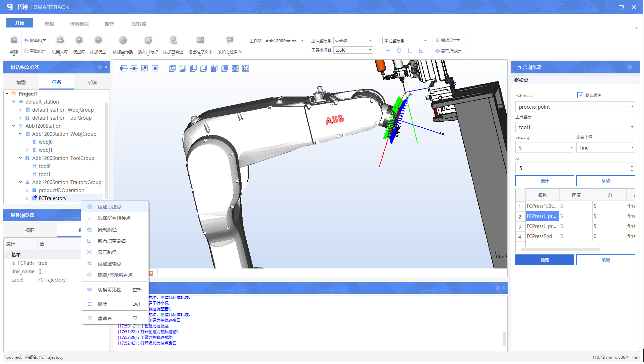Switch to the 控制器 ribbon tab
Image resolution: width=644 pixels, height=364 pixels.
pos(139,24)
